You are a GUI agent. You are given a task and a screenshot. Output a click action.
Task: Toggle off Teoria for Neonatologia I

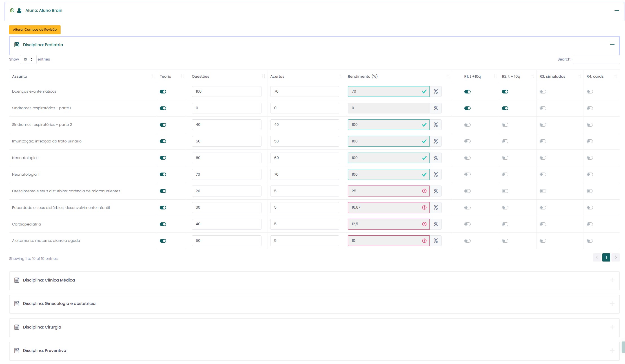pos(163,158)
